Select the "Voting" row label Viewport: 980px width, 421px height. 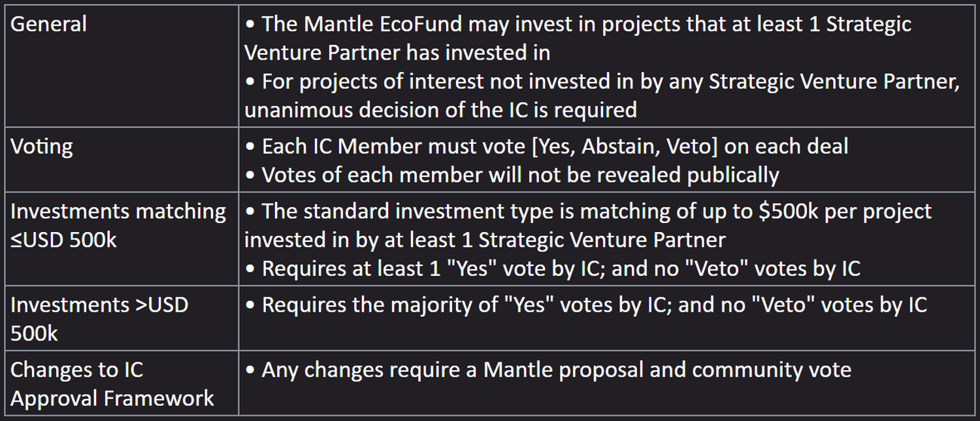pos(42,146)
